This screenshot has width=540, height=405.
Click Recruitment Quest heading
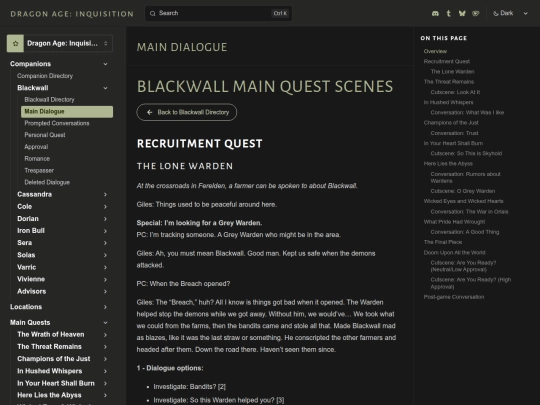tap(199, 144)
